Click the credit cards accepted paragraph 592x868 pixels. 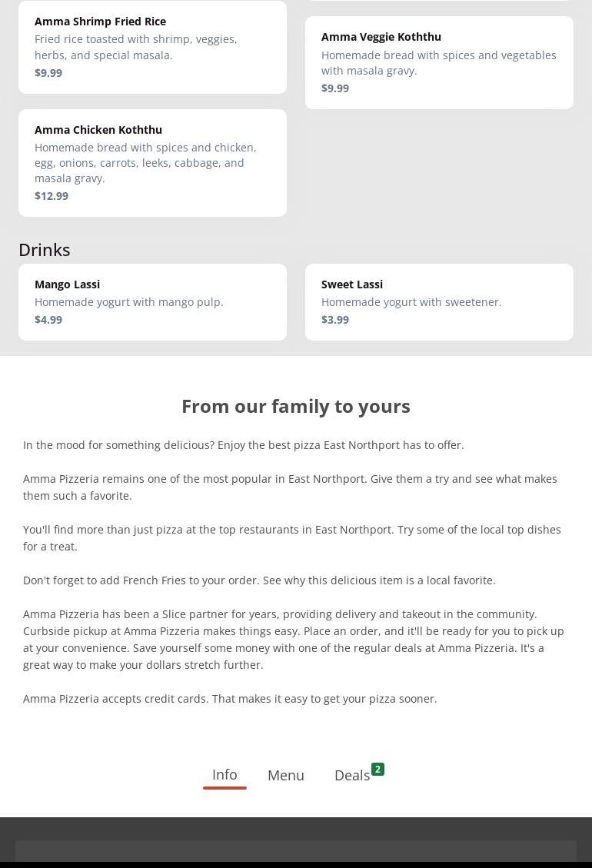tap(230, 699)
